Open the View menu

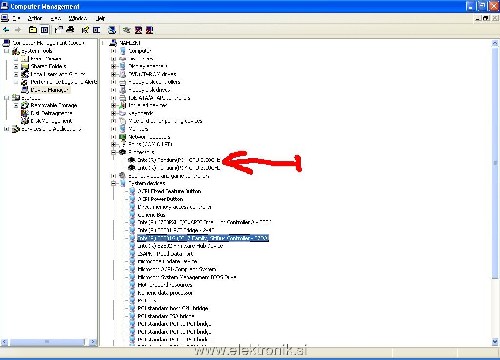(55, 18)
